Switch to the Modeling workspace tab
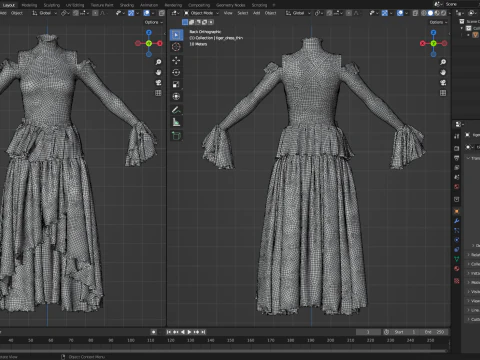Image resolution: width=480 pixels, height=360 pixels. (x=29, y=5)
